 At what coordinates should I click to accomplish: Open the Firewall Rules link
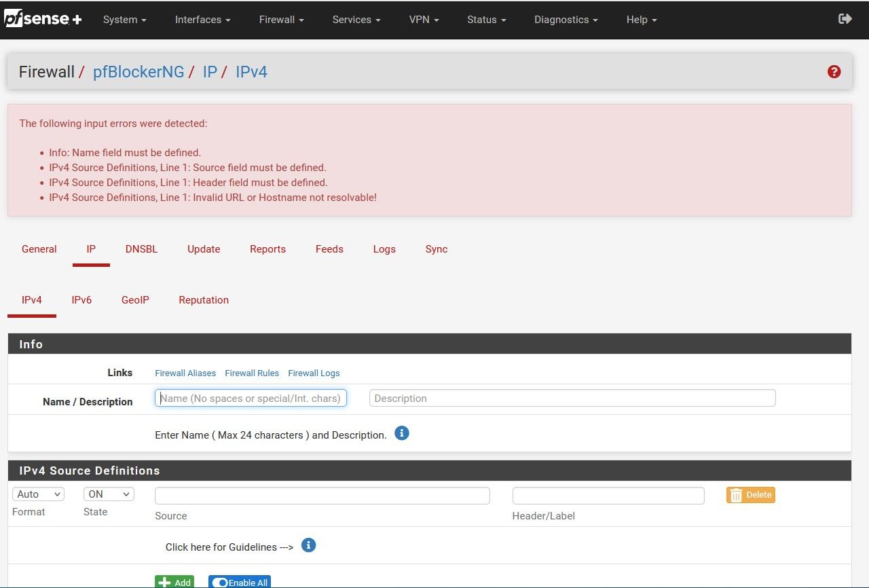pyautogui.click(x=252, y=373)
